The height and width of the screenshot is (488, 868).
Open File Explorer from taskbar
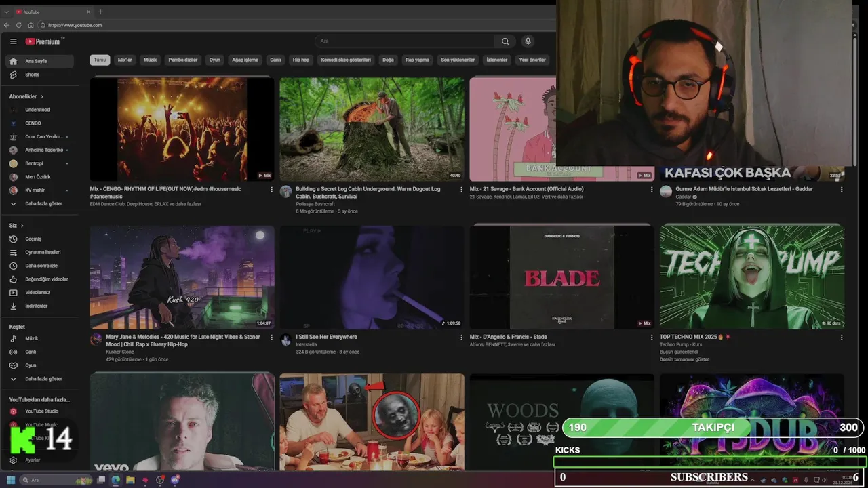click(130, 480)
